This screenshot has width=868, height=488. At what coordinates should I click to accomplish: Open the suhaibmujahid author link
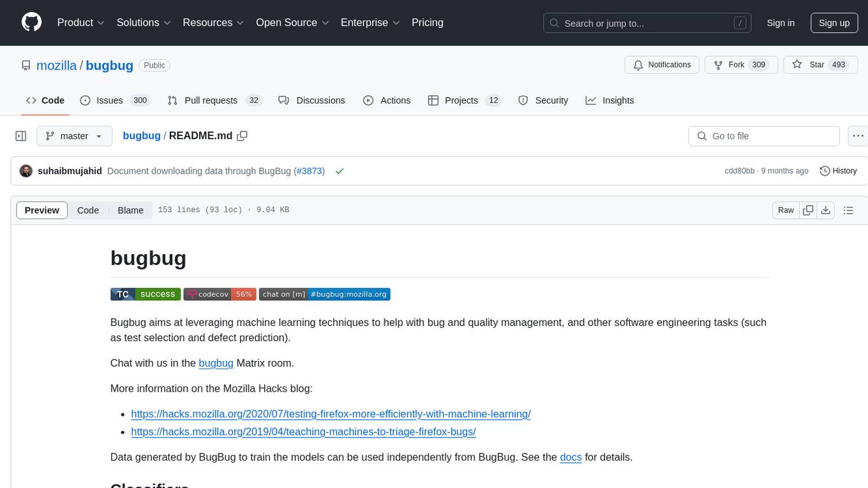70,171
